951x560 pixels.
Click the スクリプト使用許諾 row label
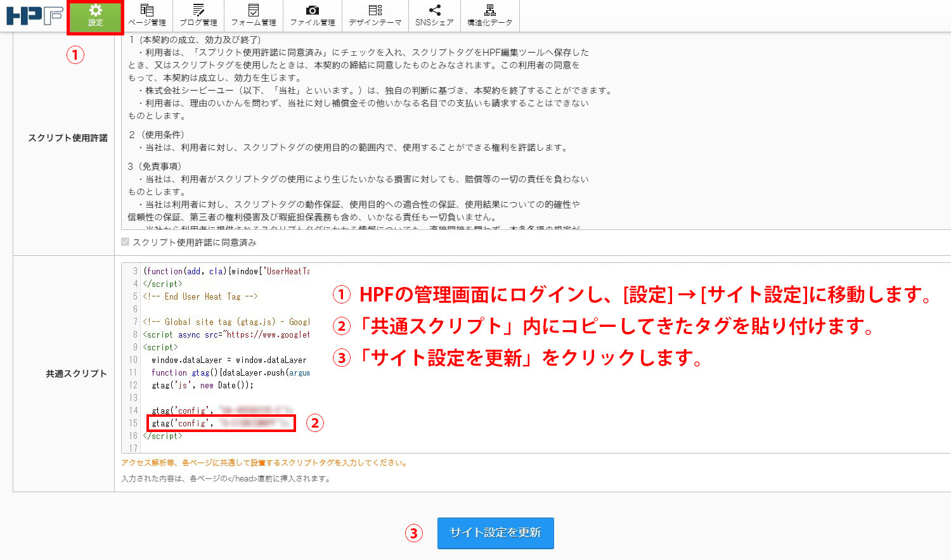click(68, 137)
